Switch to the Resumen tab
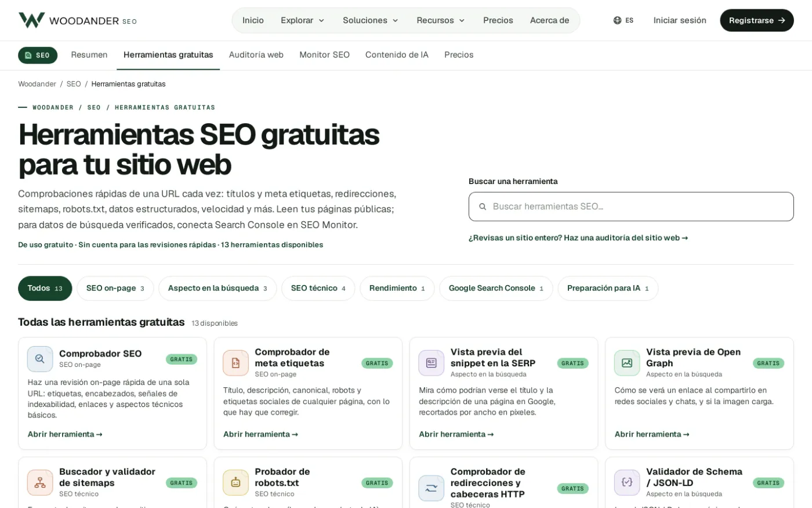812x508 pixels. 89,55
